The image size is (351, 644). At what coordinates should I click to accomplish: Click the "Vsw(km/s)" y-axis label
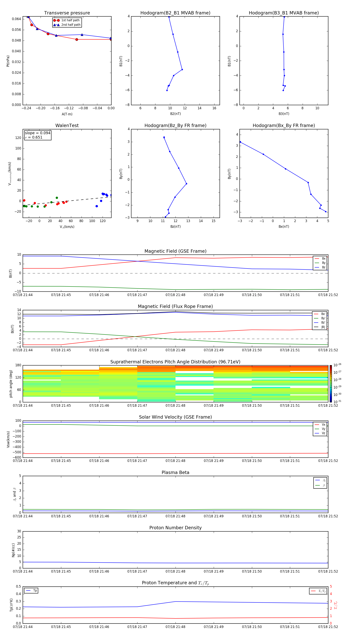coord(8,439)
